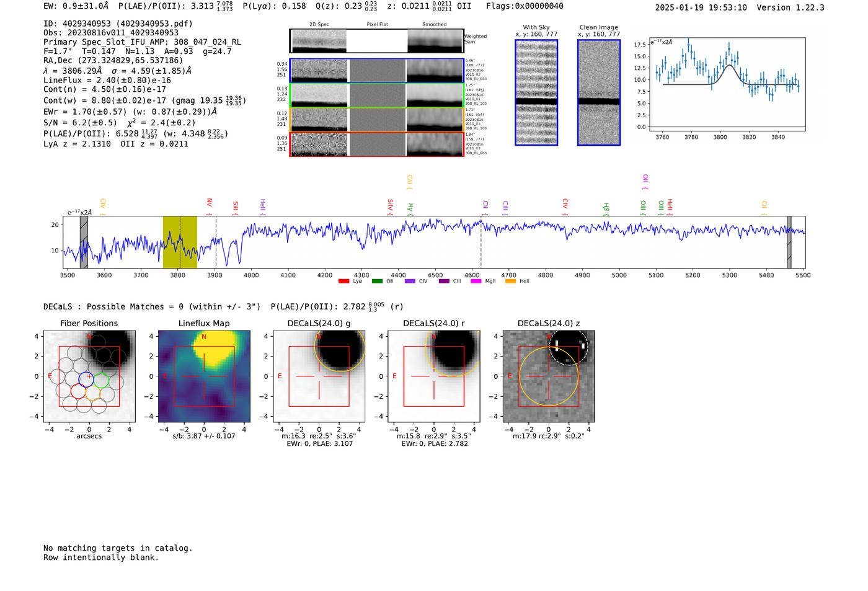Select the blue-bordered fiber spectrum row
Screen dimensions: 868x591
377,71
